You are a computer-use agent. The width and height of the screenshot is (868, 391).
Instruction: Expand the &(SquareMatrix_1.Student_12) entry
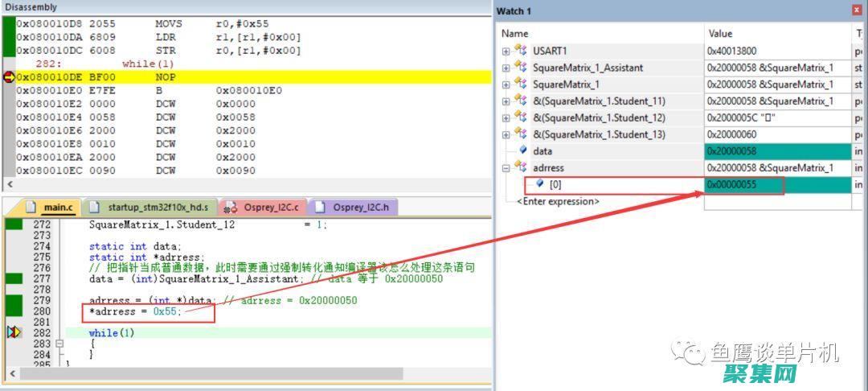tap(506, 117)
